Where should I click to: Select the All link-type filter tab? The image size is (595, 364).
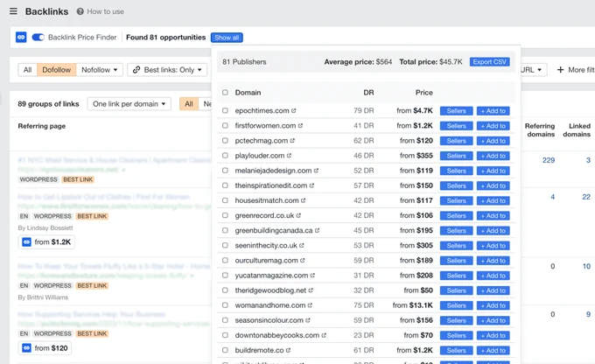click(x=28, y=70)
